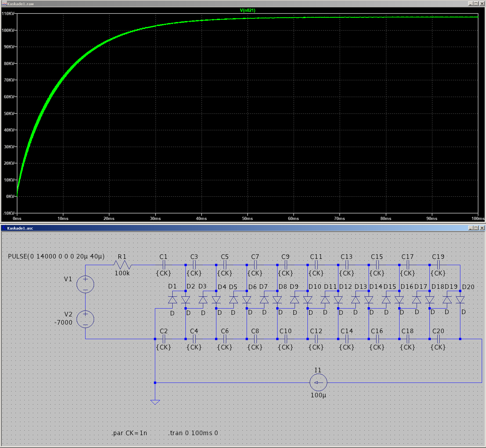
Task: Select capacitor C19 symbol
Action: click(438, 265)
